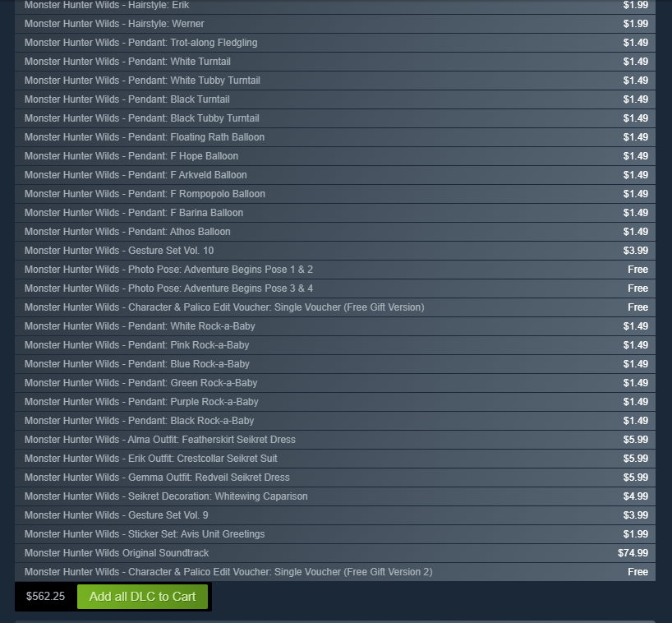Select Pendant: Trot-along Fledgling DLC
The image size is (672, 623).
tap(335, 43)
